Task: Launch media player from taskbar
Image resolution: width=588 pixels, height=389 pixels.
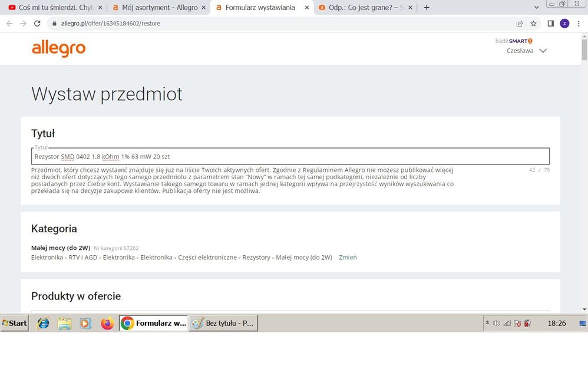Action: coord(85,323)
